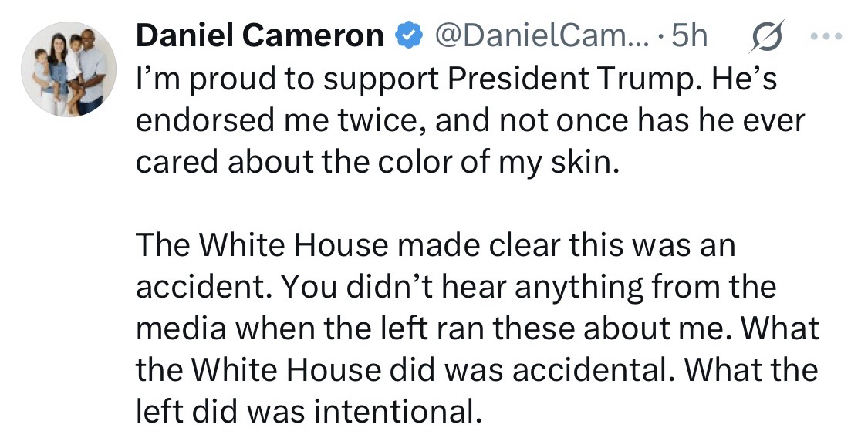
Task: Click the word "media" in the tweet
Action: (x=181, y=329)
